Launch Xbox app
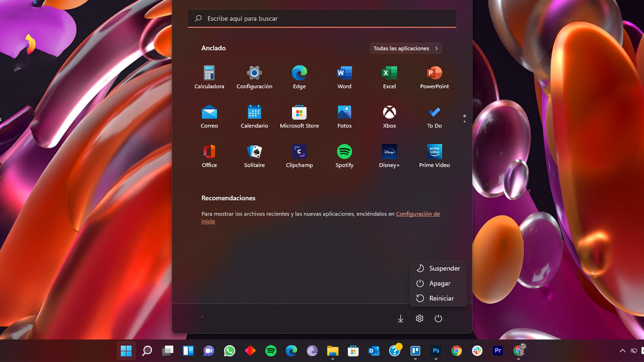644x362 pixels. coord(389,112)
